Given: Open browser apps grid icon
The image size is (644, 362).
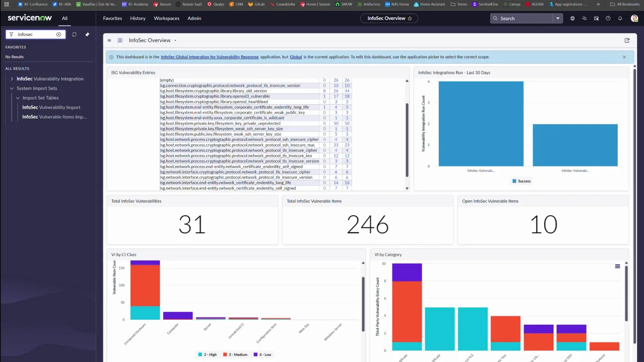Looking at the screenshot, I should [7, 4].
